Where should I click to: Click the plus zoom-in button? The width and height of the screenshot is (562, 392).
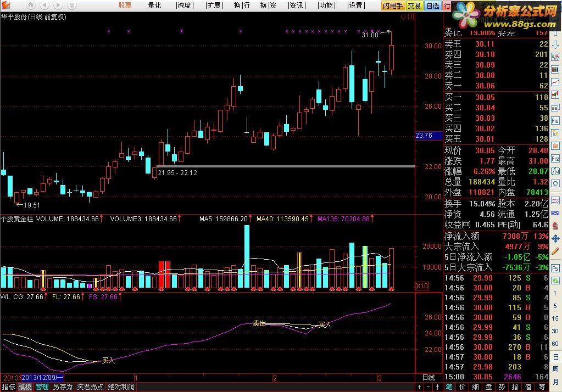[419, 387]
